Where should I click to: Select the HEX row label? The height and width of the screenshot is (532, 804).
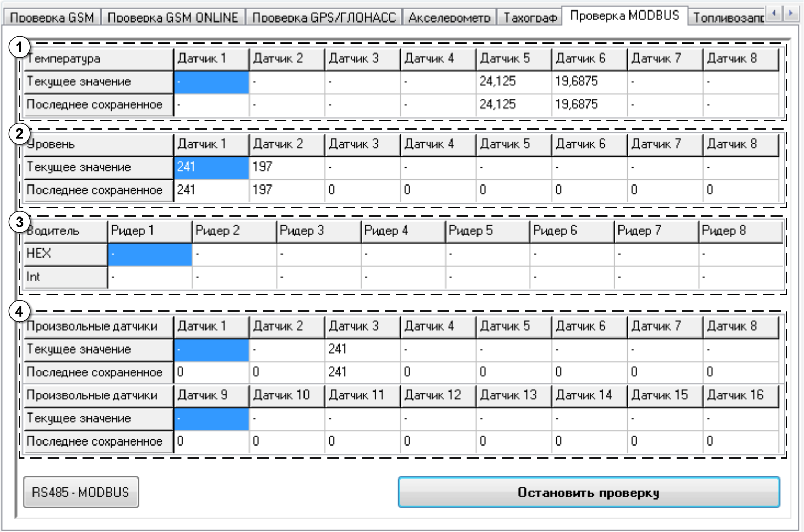pos(66,254)
